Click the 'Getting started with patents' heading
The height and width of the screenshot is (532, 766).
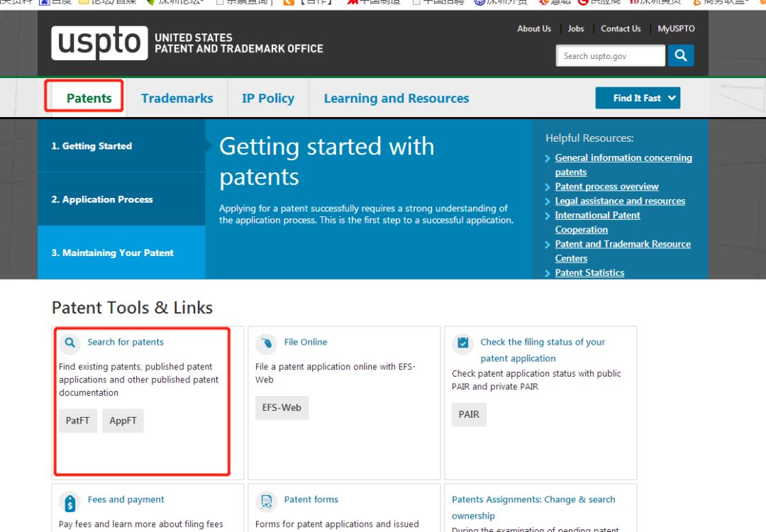(x=327, y=161)
